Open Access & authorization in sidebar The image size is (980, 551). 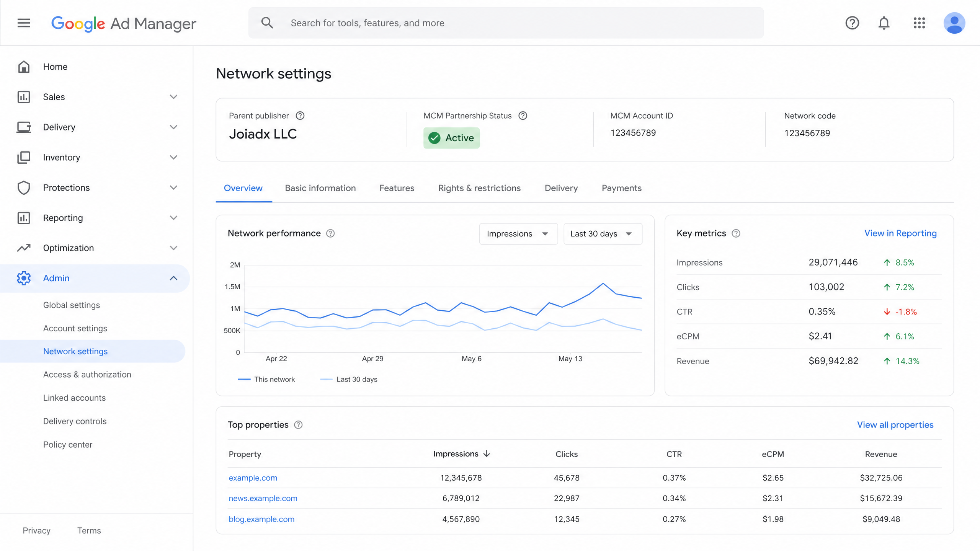(x=87, y=375)
